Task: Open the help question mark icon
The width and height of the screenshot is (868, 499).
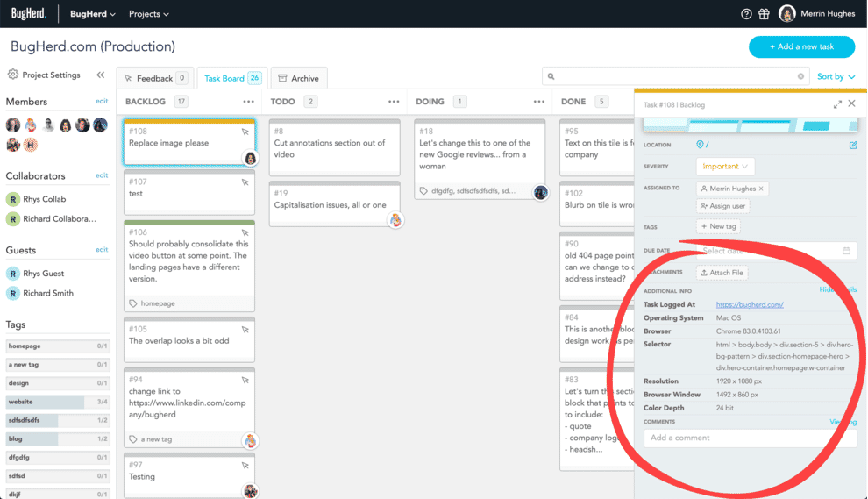Action: click(x=746, y=14)
